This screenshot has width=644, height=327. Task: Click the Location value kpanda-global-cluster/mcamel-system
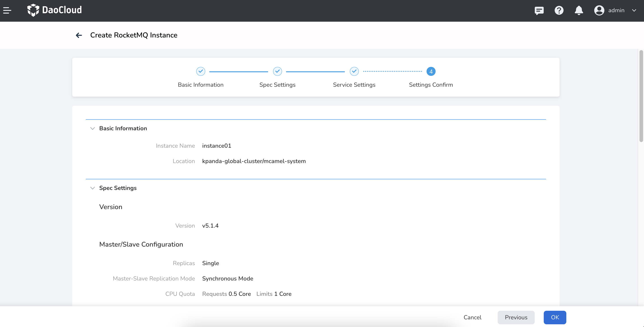point(254,161)
